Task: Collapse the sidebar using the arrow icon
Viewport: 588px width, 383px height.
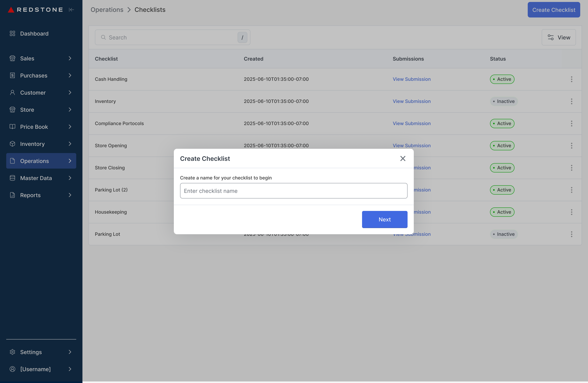Action: click(71, 10)
